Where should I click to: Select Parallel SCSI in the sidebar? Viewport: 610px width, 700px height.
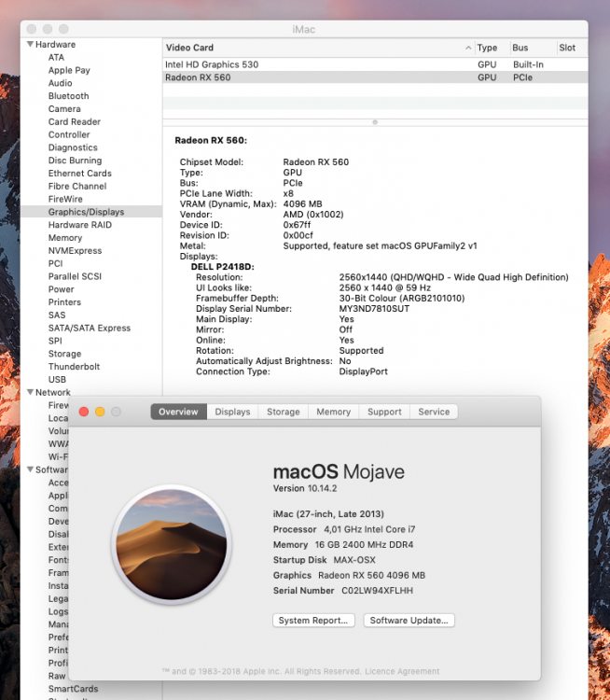coord(75,276)
